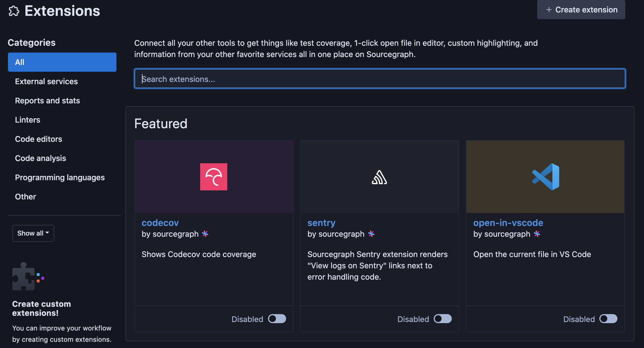Click the open-in-vscode card banner image

545,177
